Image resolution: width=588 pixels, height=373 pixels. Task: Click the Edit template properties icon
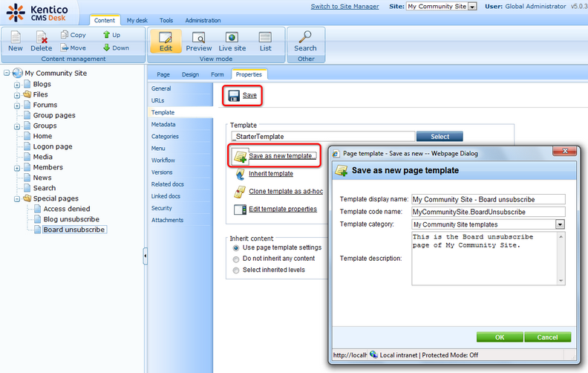pos(240,210)
